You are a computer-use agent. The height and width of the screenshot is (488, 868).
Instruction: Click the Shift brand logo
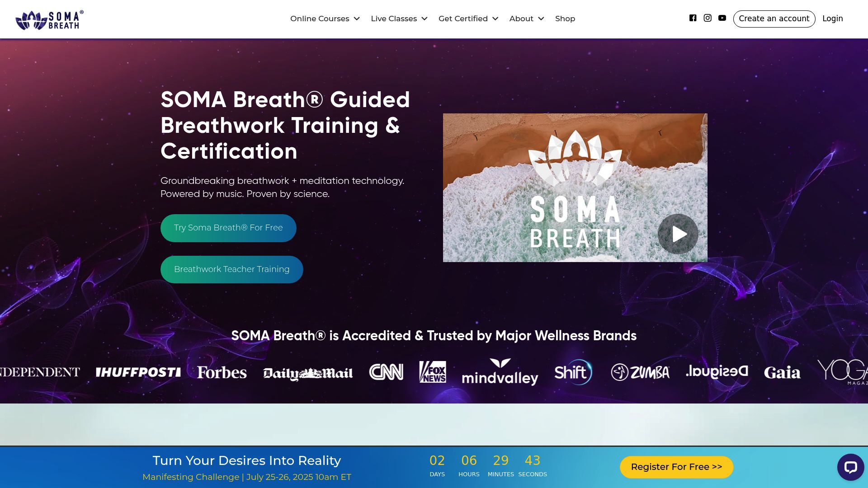point(573,372)
